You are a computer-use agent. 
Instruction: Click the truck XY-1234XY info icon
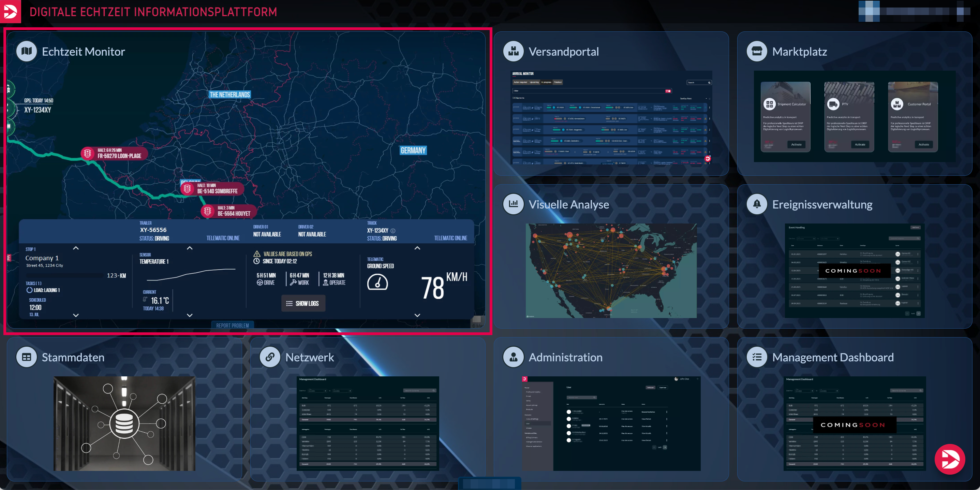(393, 231)
